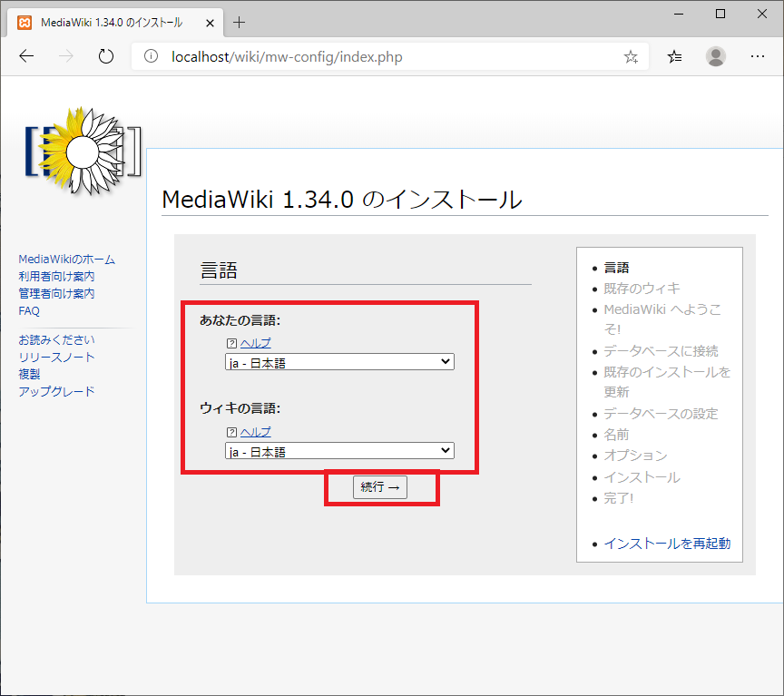The height and width of the screenshot is (696, 784).
Task: Open アップグレード sidebar link
Action: pos(56,391)
